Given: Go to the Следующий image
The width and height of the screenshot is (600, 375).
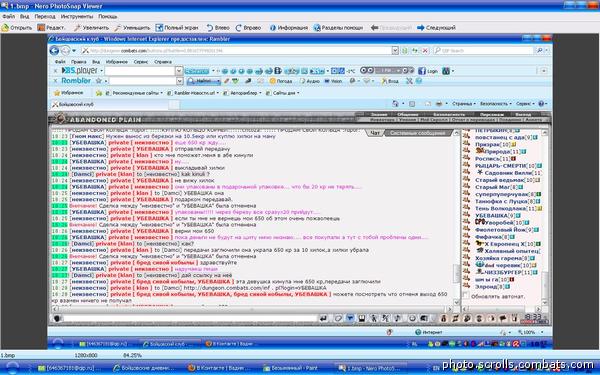Looking at the screenshot, I should [436, 28].
